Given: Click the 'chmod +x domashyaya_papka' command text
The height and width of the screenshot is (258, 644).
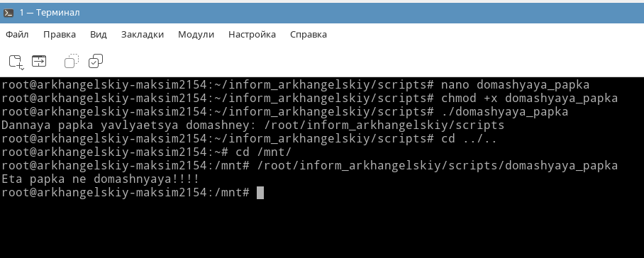Looking at the screenshot, I should coord(529,99).
